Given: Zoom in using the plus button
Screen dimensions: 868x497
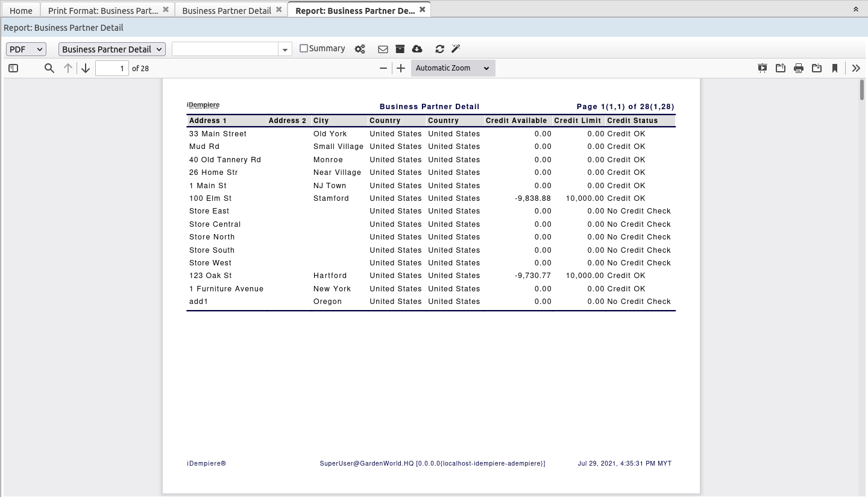Looking at the screenshot, I should point(400,68).
